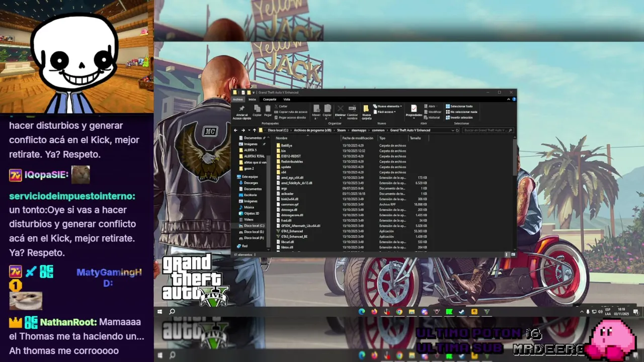The height and width of the screenshot is (362, 644).
Task: Click steamapps in the address breadcrumb
Action: (359, 130)
